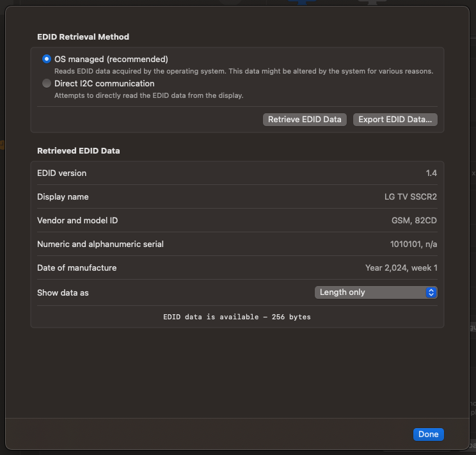The image size is (476, 455).
Task: Open Export EDID Data dialog
Action: point(395,120)
